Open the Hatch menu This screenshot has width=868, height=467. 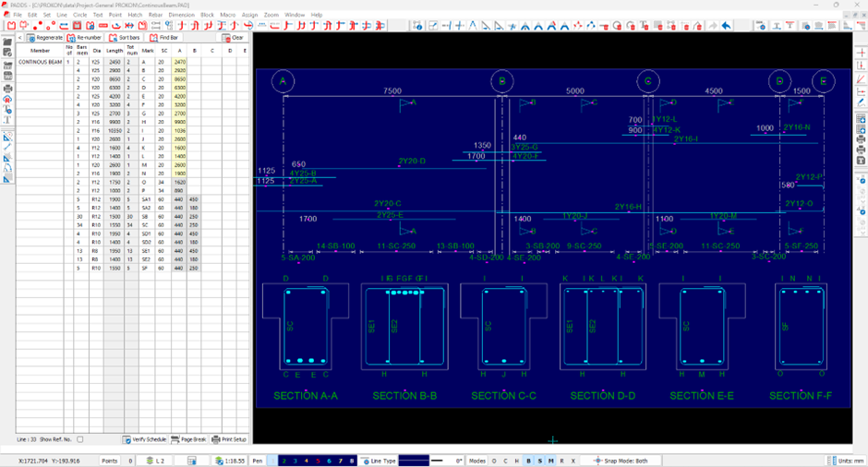point(135,15)
